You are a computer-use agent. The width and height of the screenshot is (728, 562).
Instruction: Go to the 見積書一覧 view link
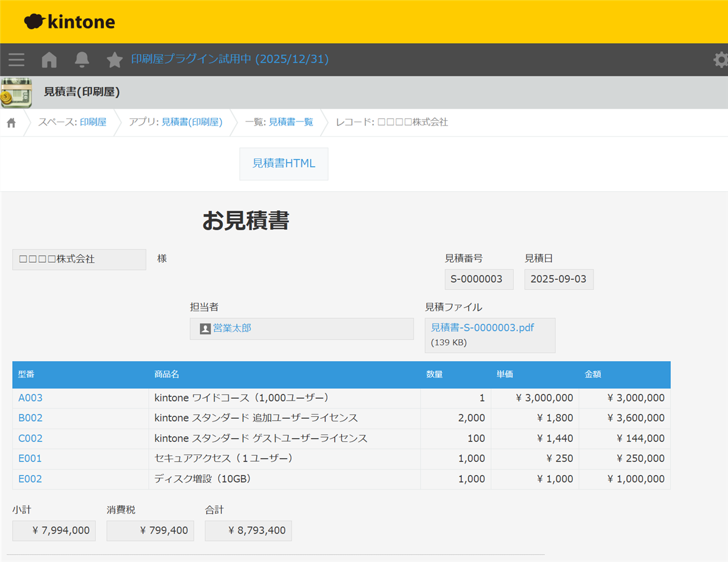[291, 122]
